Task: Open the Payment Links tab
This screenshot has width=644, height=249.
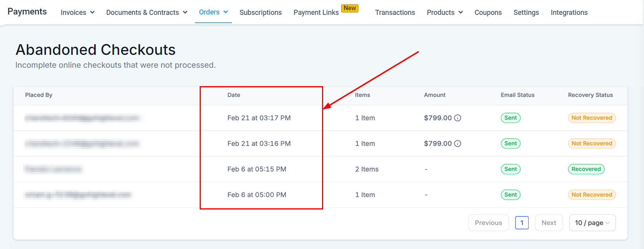Action: pyautogui.click(x=316, y=13)
